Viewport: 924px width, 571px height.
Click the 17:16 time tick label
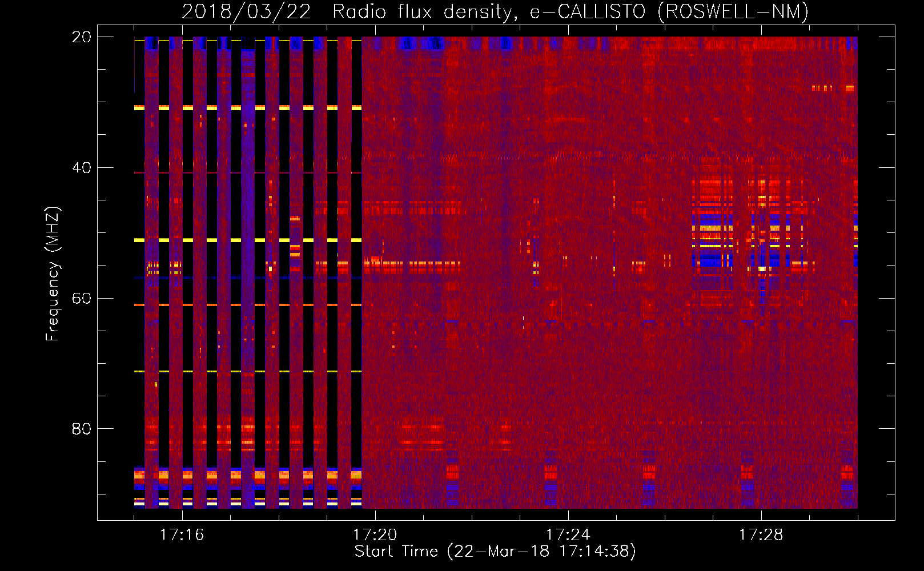pyautogui.click(x=182, y=535)
